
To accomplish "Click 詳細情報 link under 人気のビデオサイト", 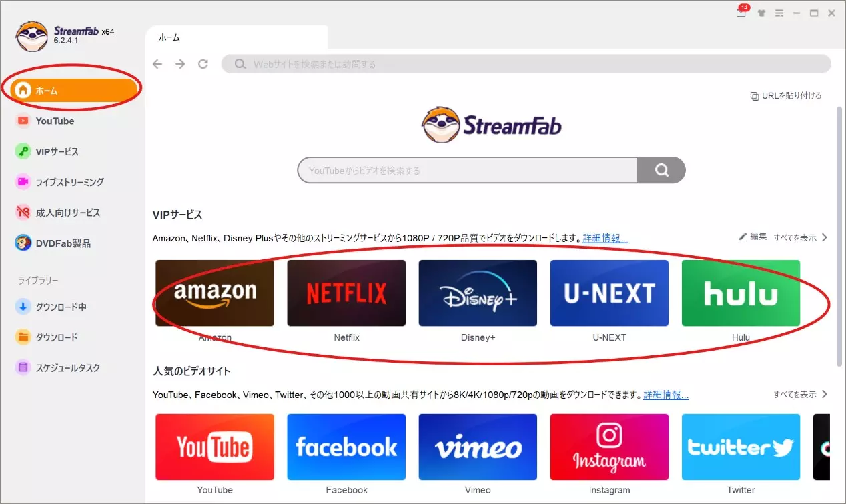I will point(666,395).
